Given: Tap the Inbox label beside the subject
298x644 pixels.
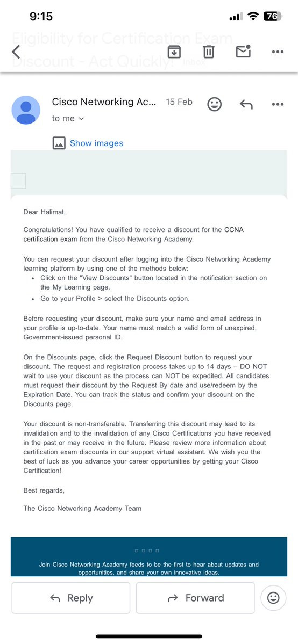Looking at the screenshot, I should tap(194, 62).
